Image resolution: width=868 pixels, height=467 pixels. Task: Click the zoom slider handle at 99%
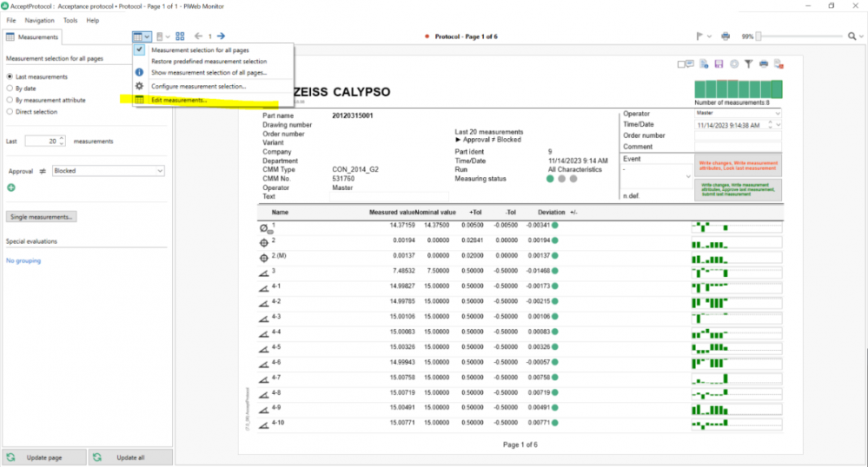(759, 36)
